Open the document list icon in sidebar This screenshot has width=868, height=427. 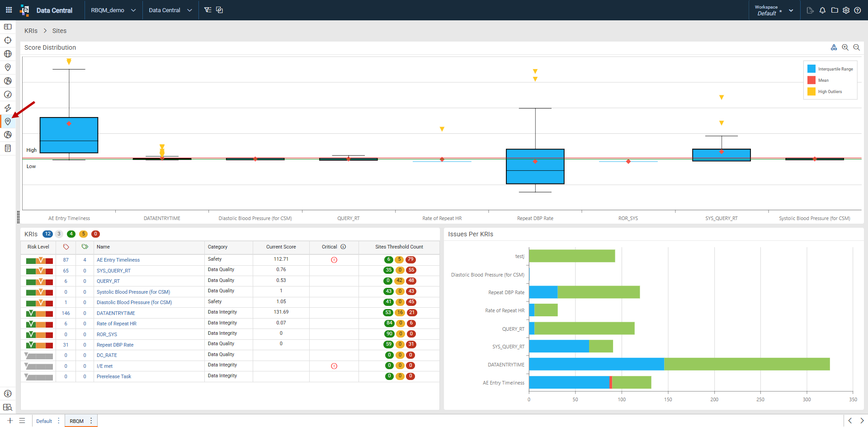click(x=8, y=148)
